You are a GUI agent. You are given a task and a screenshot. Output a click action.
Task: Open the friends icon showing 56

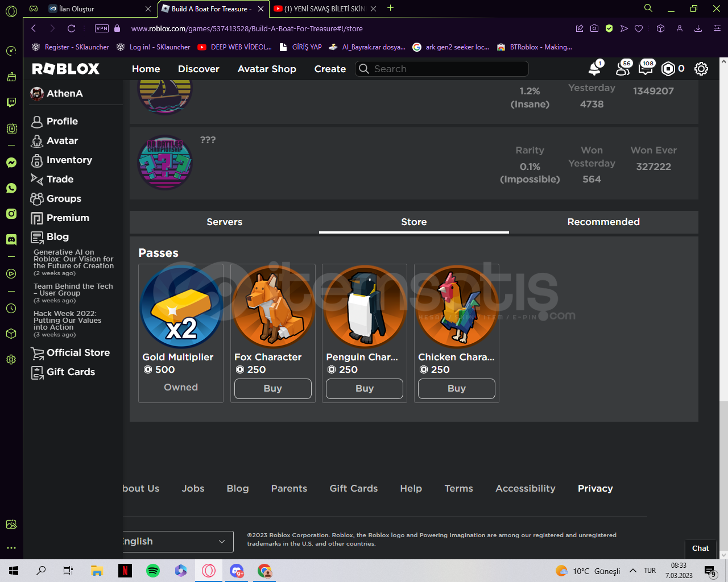pos(620,68)
